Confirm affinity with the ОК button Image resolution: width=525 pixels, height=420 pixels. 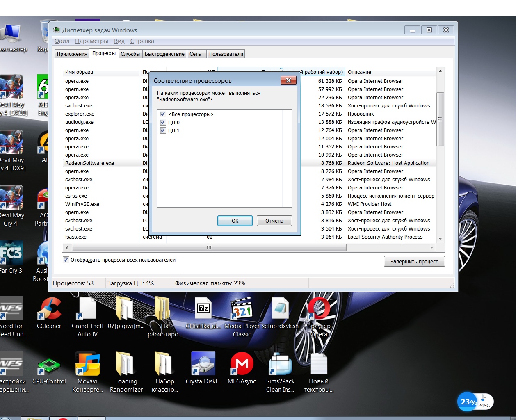tap(235, 221)
